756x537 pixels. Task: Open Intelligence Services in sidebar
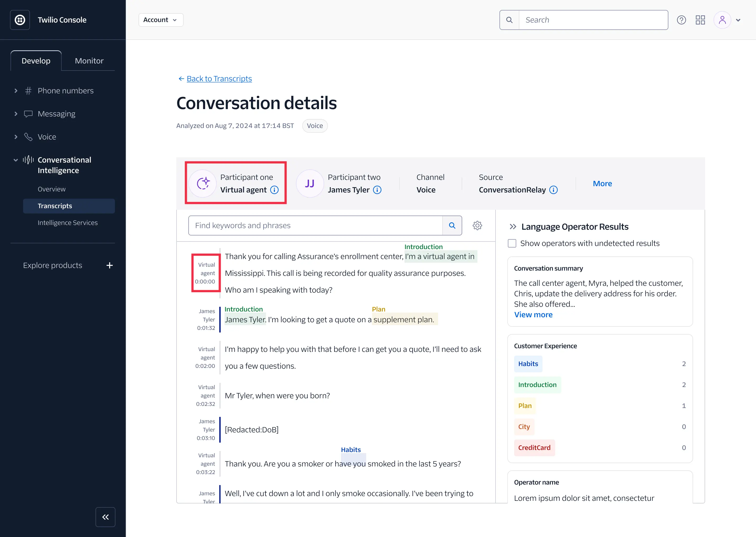67,223
